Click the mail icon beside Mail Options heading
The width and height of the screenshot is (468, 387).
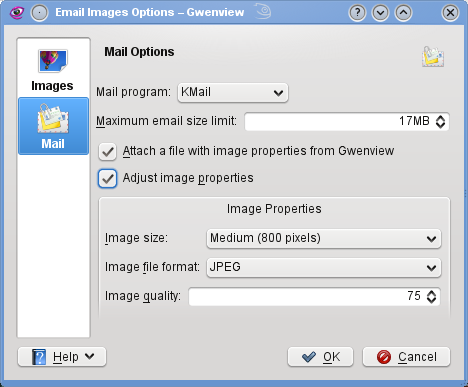click(433, 57)
